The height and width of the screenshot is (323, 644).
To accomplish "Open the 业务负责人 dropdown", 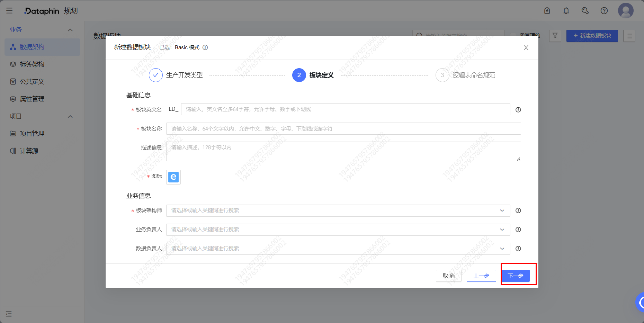I will pos(338,229).
